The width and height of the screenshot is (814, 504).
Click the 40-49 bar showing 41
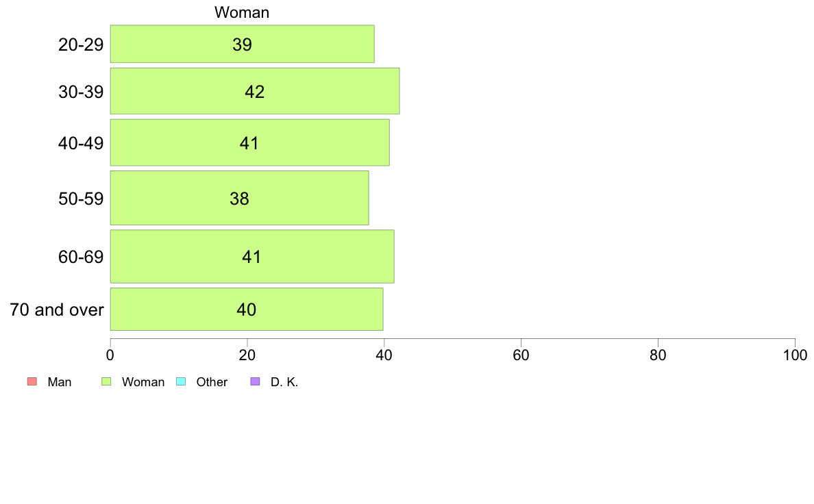tap(249, 142)
